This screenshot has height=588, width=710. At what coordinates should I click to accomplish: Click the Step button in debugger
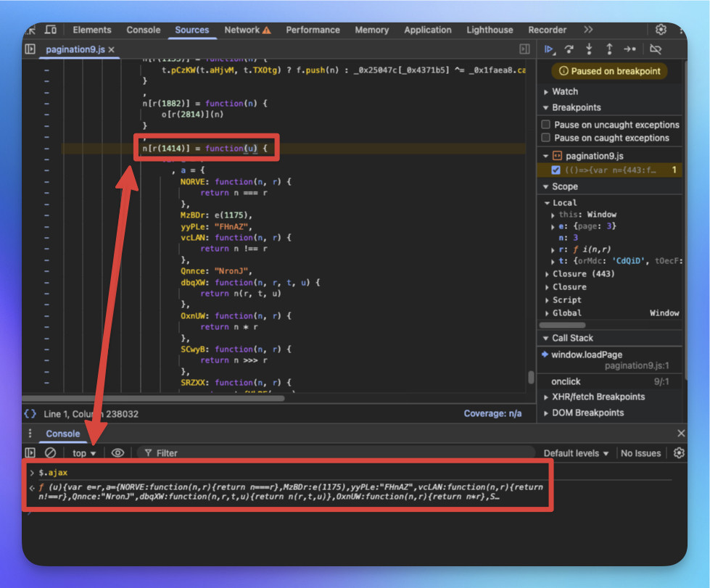point(629,49)
